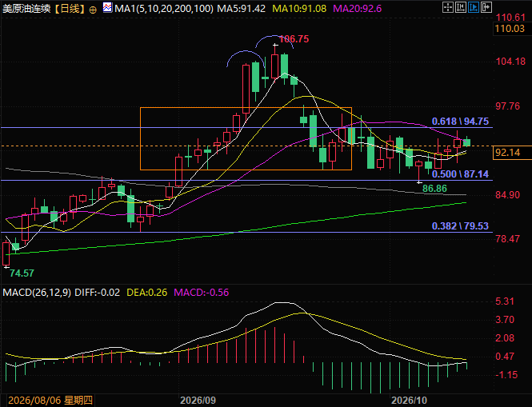Click the MA20:92.6 magenta legend value

(x=358, y=8)
